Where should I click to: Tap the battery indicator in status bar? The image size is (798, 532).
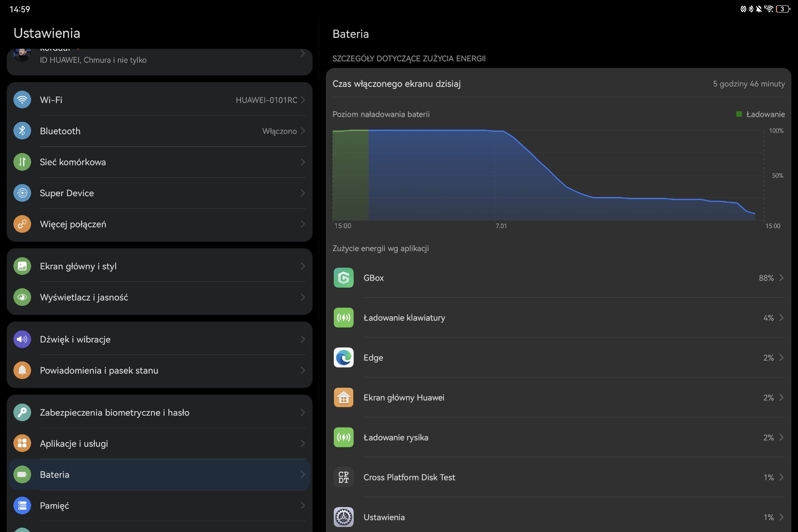783,9
